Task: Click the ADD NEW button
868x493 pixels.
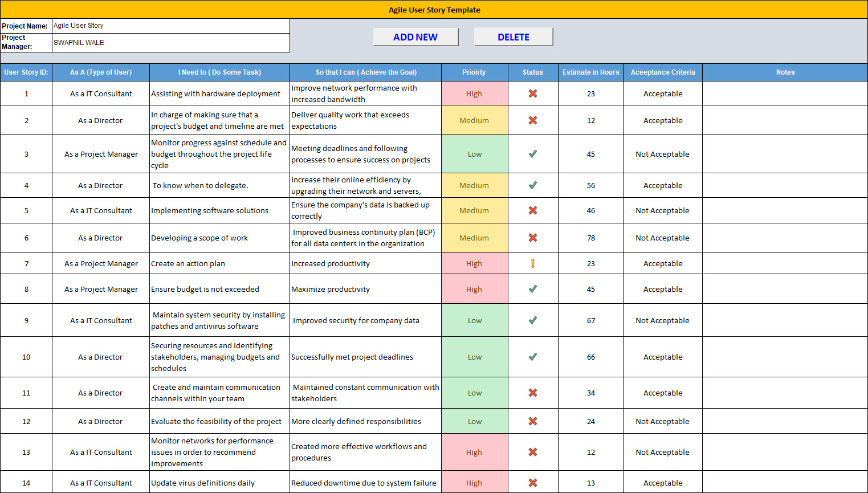Action: tap(415, 36)
